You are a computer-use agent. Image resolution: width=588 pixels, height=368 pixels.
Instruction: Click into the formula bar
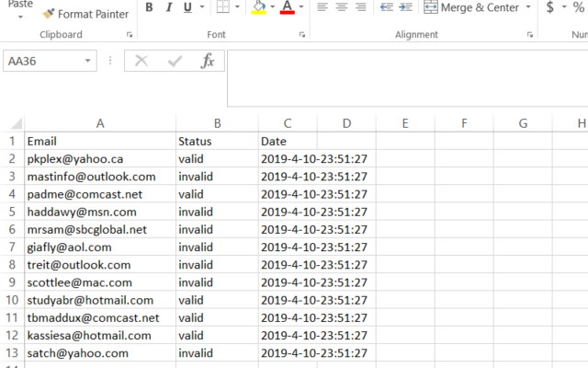pos(408,78)
